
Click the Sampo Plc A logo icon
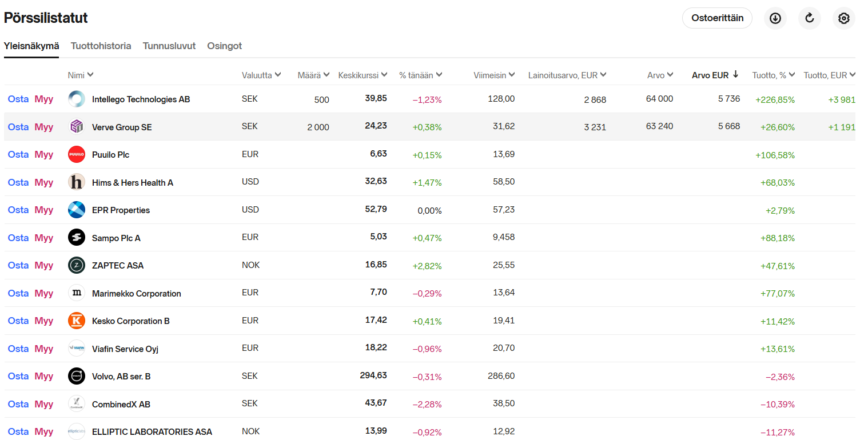pyautogui.click(x=77, y=237)
